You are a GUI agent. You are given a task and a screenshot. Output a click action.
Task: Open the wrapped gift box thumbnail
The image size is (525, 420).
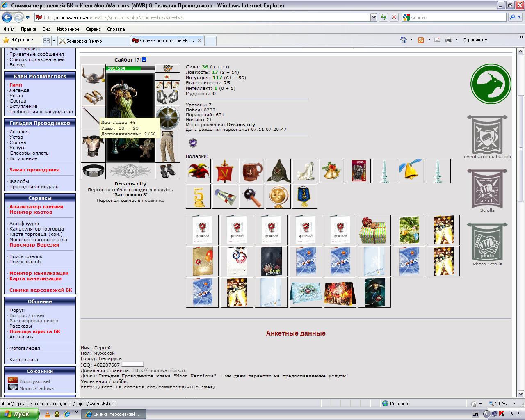click(x=374, y=230)
